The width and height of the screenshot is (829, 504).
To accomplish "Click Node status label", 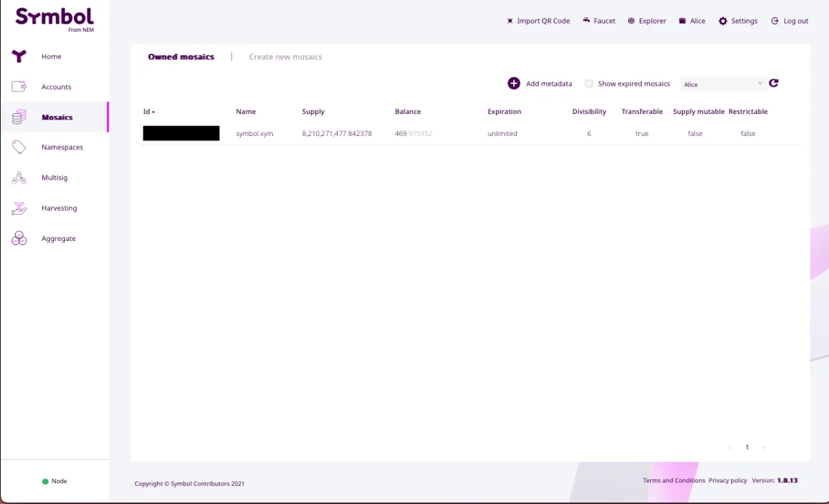I will coord(59,481).
